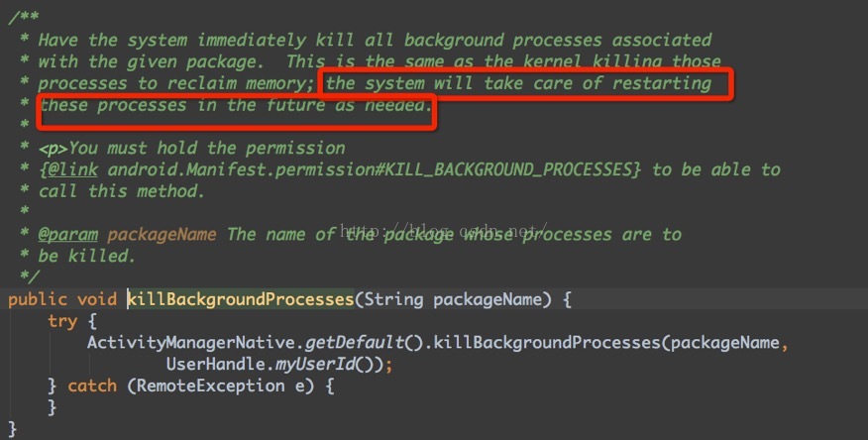The width and height of the screenshot is (868, 440).
Task: Click the try keyword
Action: (59, 320)
